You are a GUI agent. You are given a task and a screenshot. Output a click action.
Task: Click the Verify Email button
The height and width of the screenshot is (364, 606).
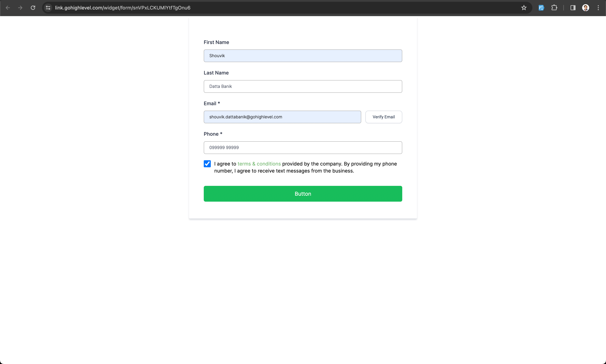coord(383,117)
